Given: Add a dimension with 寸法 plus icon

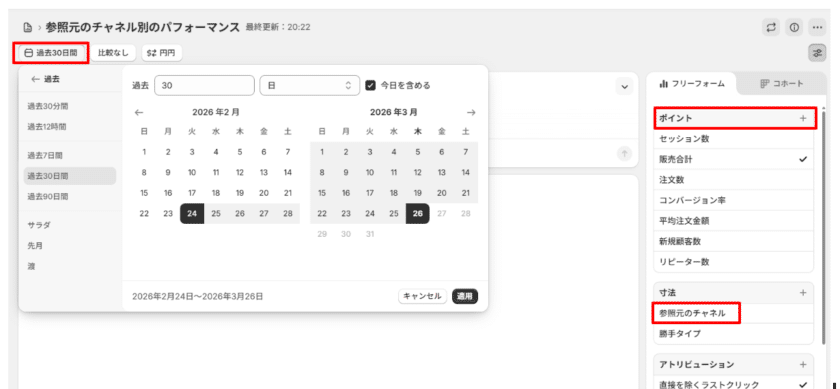Looking at the screenshot, I should pyautogui.click(x=803, y=293).
